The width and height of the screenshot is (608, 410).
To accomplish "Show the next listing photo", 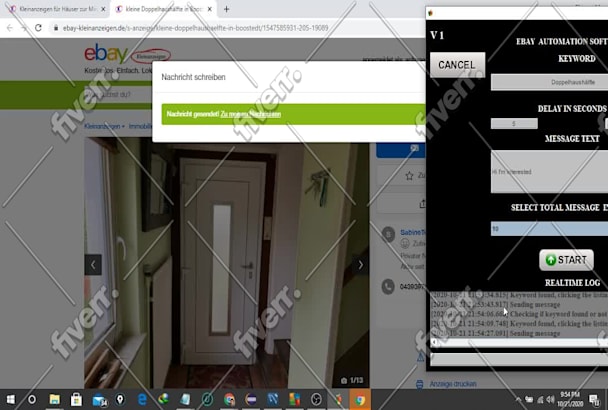I will tap(361, 265).
